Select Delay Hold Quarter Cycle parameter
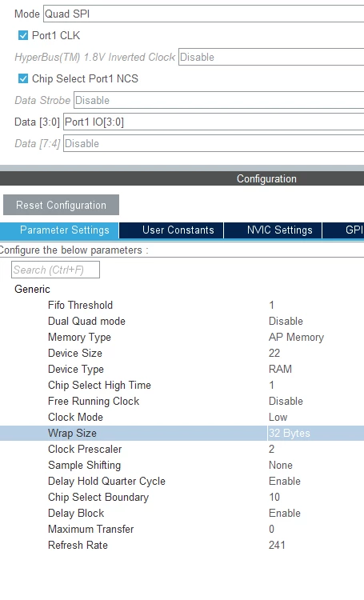364x600 pixels. click(x=106, y=481)
